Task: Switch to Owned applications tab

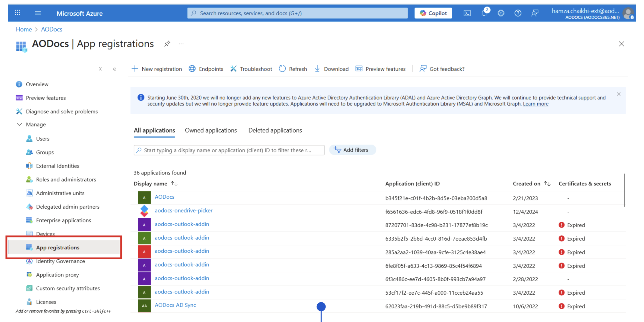Action: click(x=211, y=130)
